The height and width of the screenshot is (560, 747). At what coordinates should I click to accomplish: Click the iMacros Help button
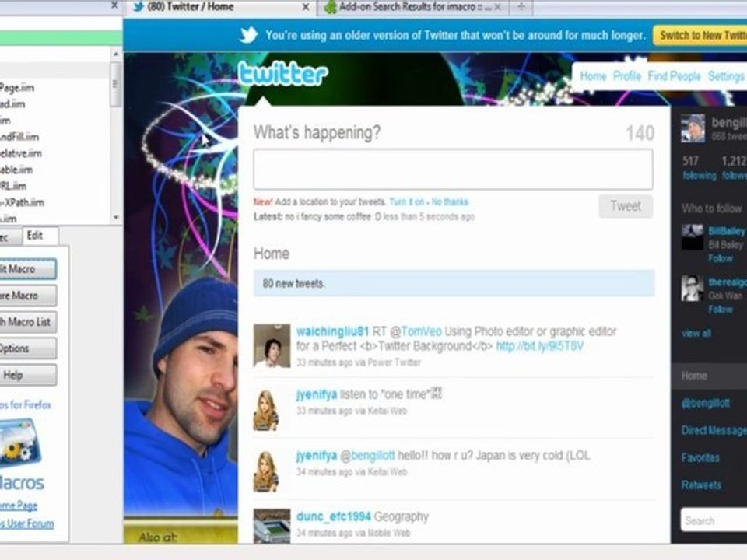28,375
